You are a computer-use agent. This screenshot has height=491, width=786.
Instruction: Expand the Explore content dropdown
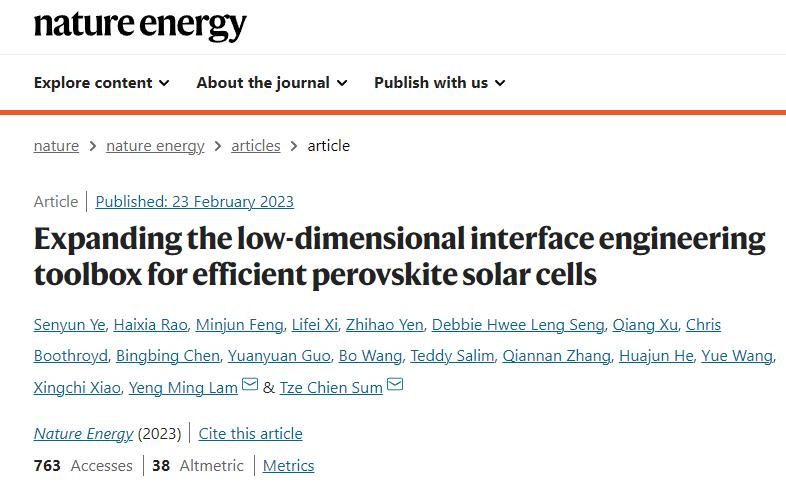click(101, 83)
